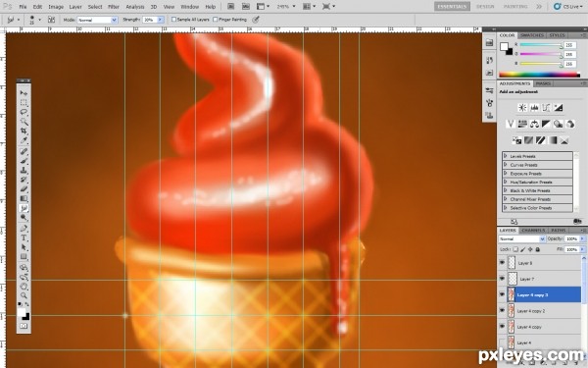Select the Gradient tool
The width and height of the screenshot is (588, 368).
click(24, 198)
